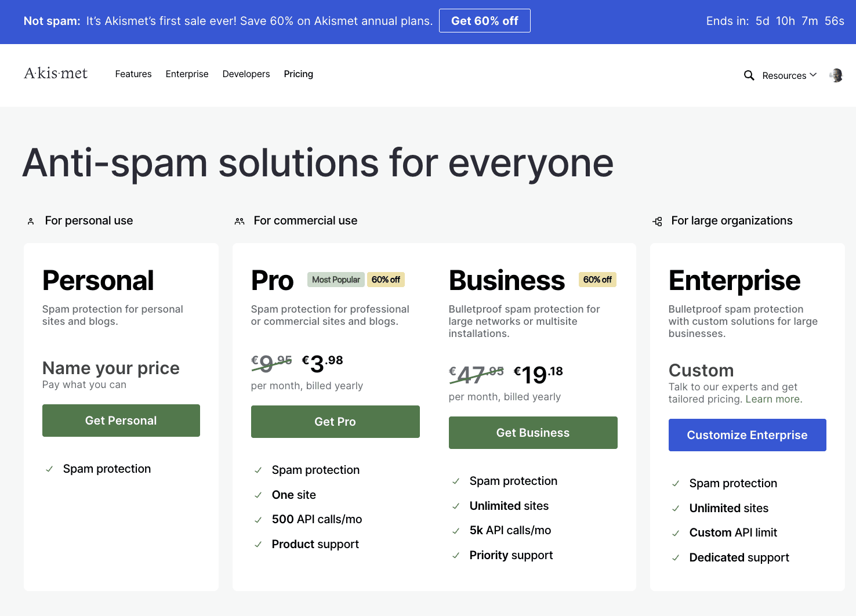Click the large organizations hierarchy icon
The image size is (856, 616).
(x=657, y=221)
